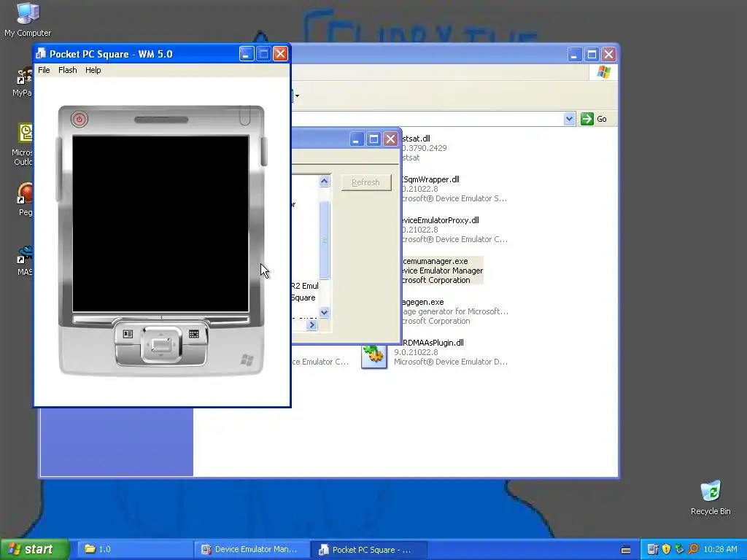Close the Pocket PC Square emulator window
Image resolution: width=747 pixels, height=560 pixels.
[x=281, y=54]
